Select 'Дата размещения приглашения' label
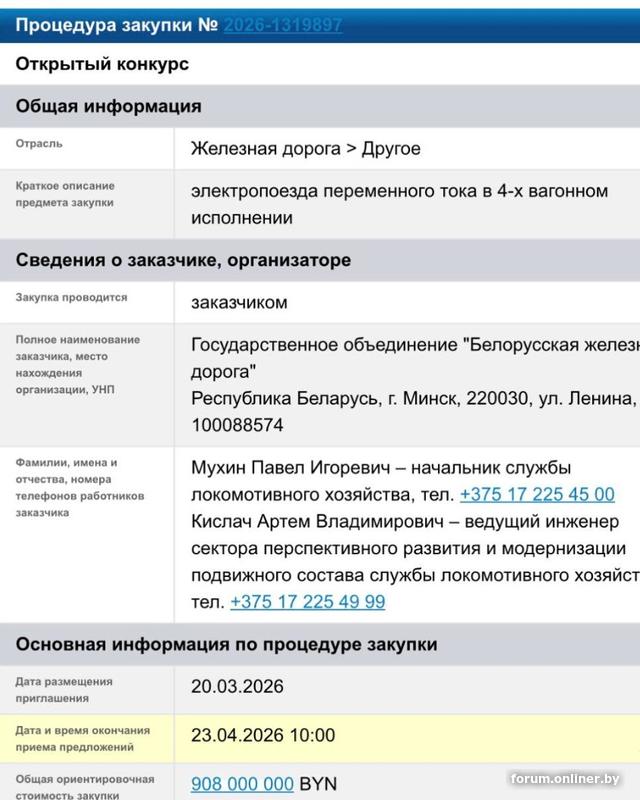Screen dimensions: 640x800 click(x=64, y=690)
